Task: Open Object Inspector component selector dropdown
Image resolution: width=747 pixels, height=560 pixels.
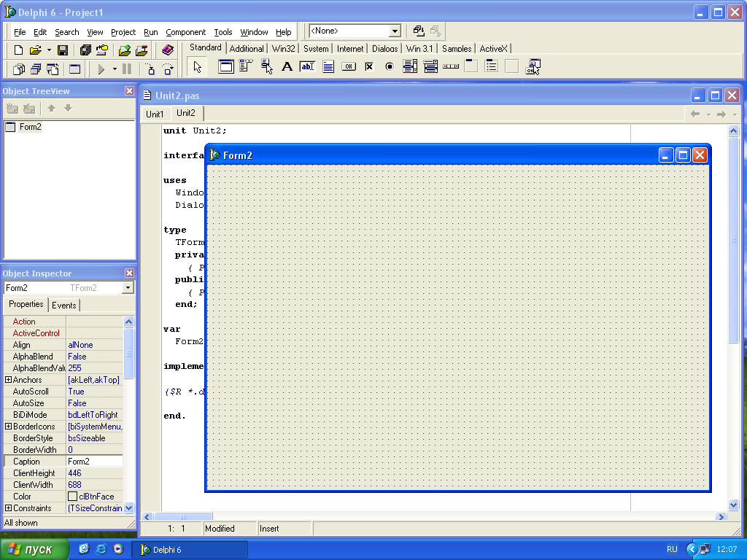Action: point(128,287)
